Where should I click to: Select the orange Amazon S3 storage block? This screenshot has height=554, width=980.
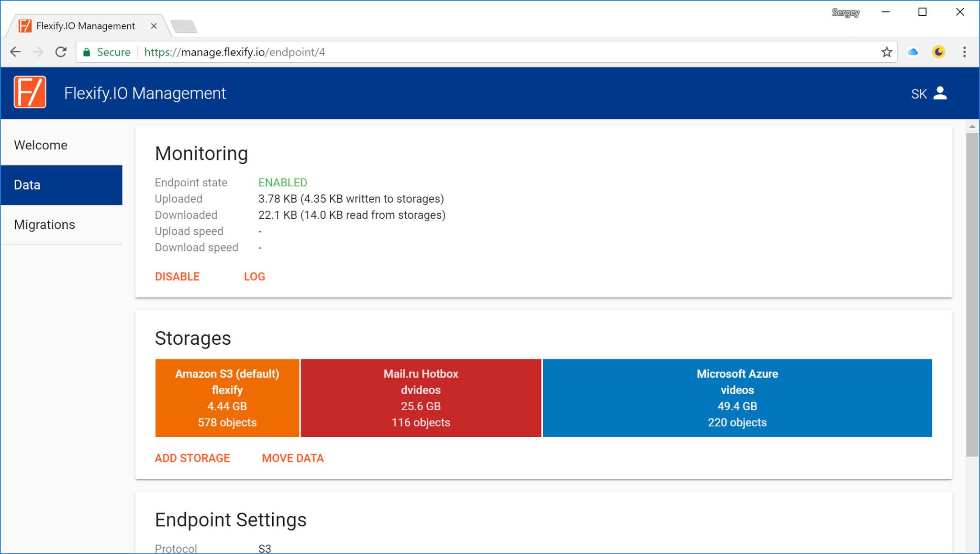pos(227,398)
